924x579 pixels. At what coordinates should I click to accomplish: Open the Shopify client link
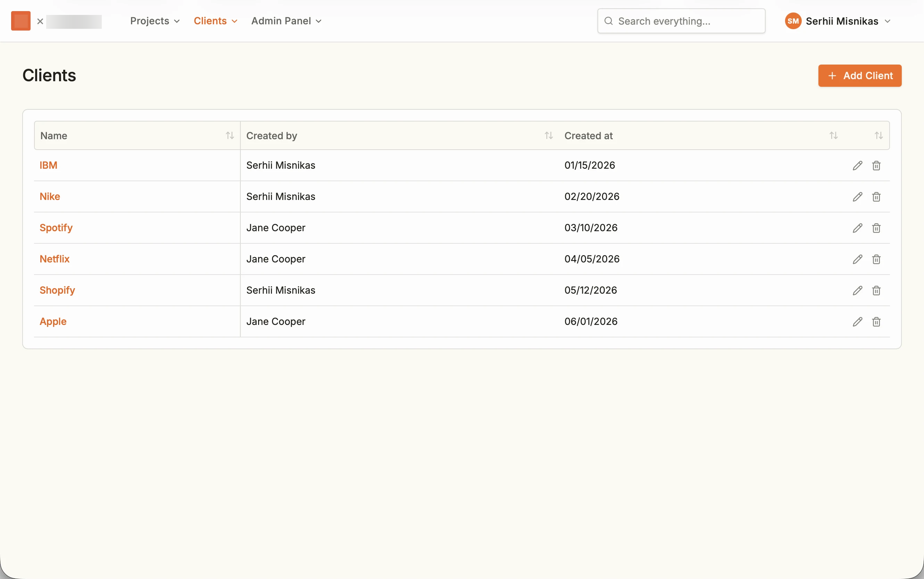click(57, 290)
